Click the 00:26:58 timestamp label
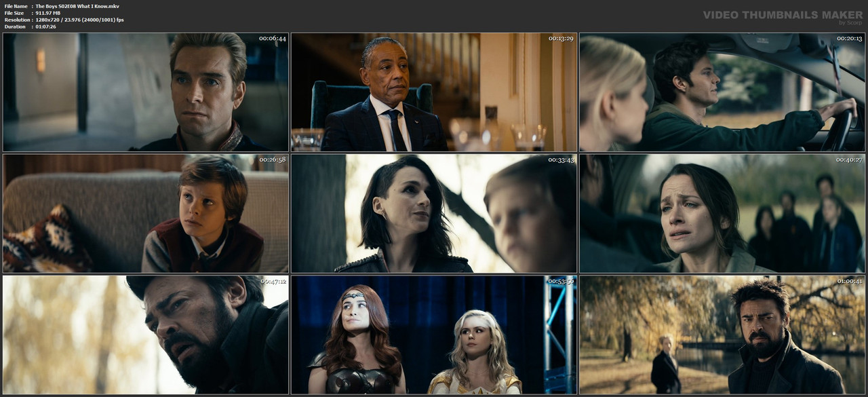The image size is (868, 397). coord(273,160)
